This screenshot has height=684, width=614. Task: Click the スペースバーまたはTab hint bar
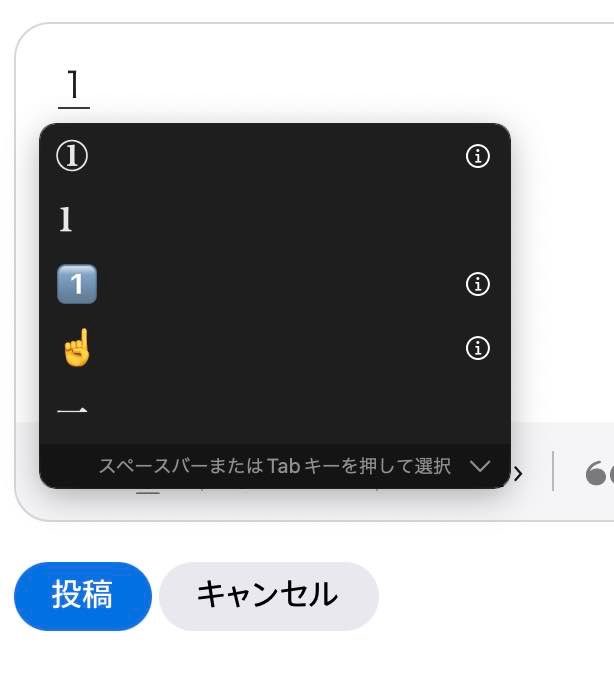point(275,466)
